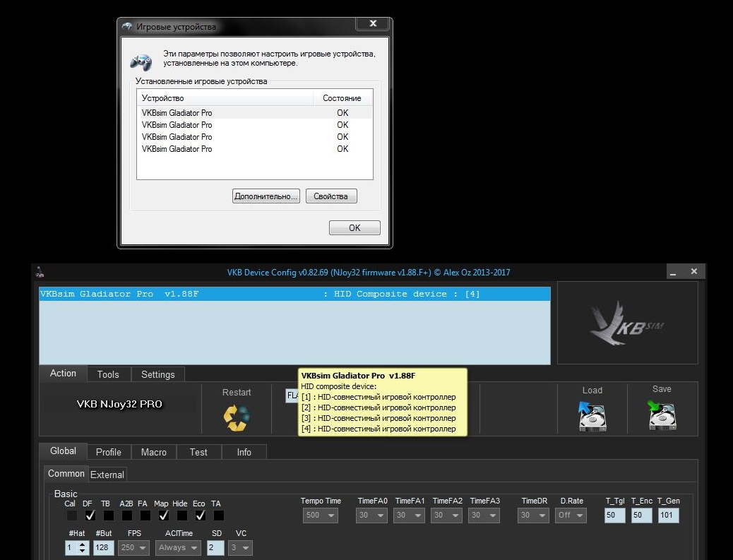
Task: Open the Macro tab
Action: tap(154, 452)
